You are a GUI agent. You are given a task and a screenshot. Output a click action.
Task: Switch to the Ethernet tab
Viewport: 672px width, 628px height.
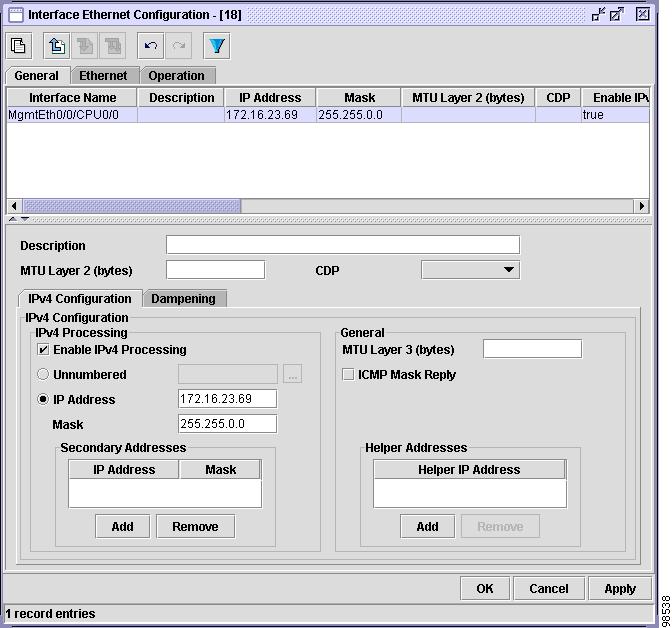pyautogui.click(x=104, y=76)
